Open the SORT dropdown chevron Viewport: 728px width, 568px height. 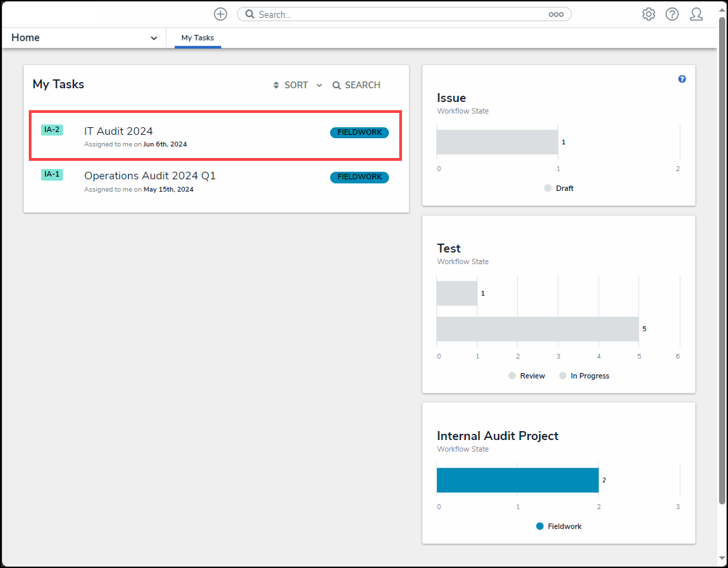(319, 86)
